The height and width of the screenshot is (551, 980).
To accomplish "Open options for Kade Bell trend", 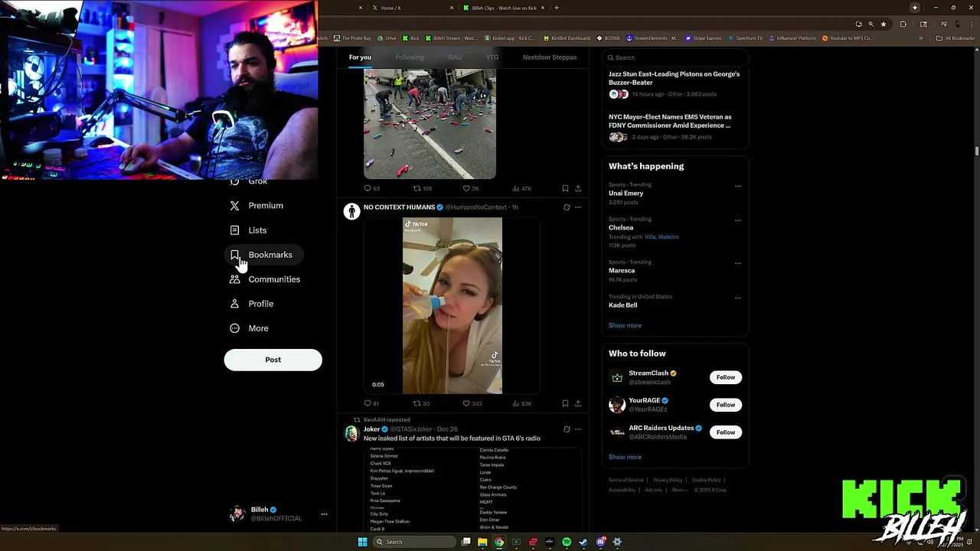I will pos(738,298).
